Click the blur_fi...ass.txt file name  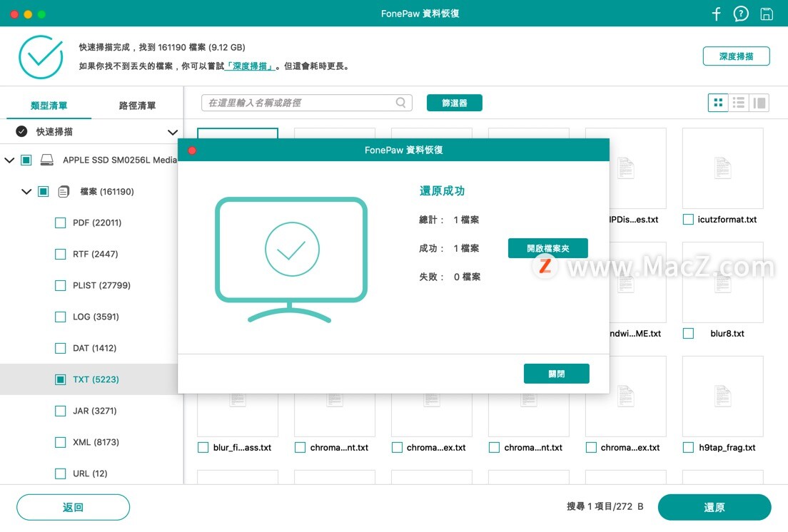(x=242, y=447)
